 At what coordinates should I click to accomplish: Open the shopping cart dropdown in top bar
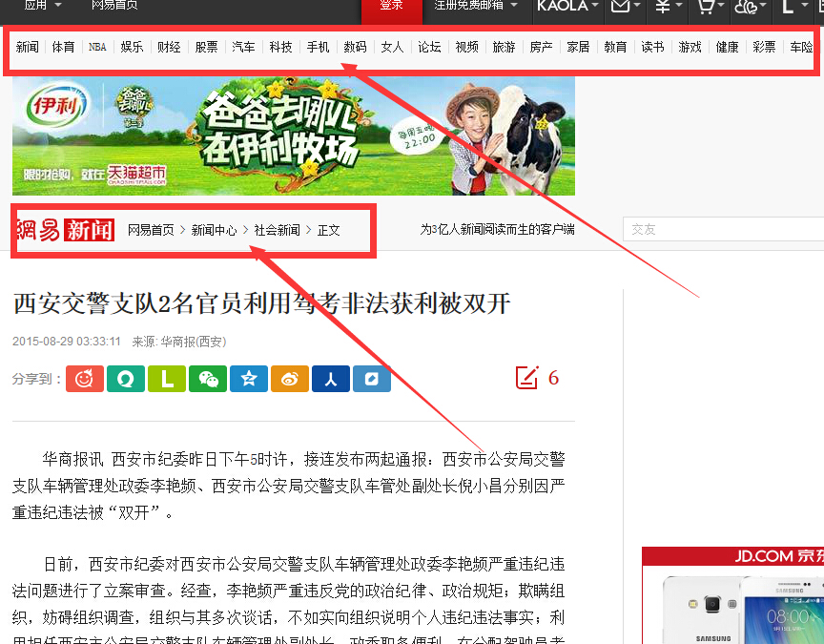coord(710,7)
